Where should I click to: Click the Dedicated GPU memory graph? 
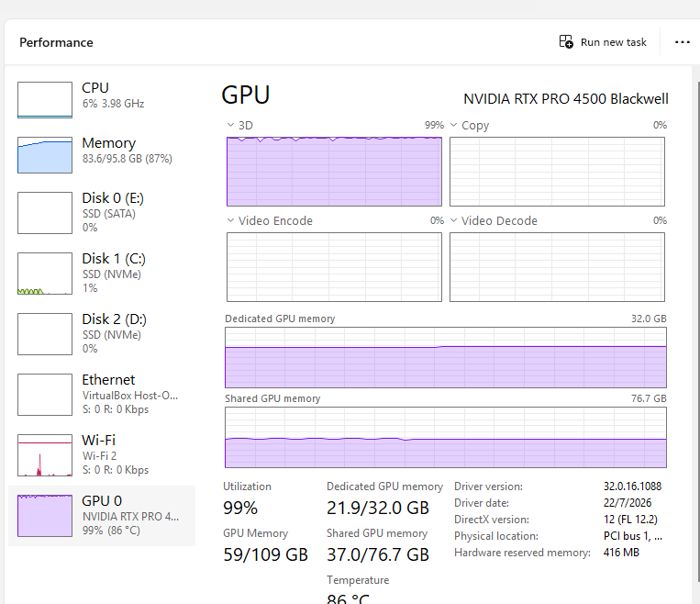[446, 357]
